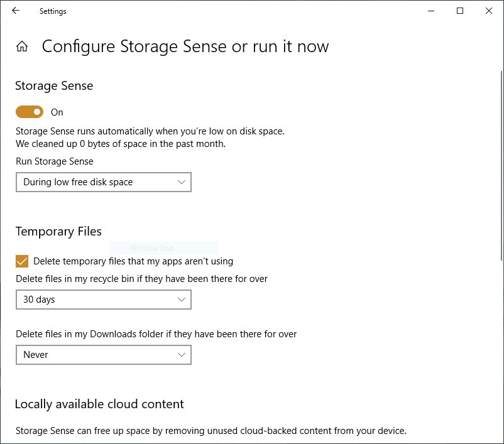Click the back arrow in Settings
Screen dimensions: 504x444
pyautogui.click(x=16, y=11)
